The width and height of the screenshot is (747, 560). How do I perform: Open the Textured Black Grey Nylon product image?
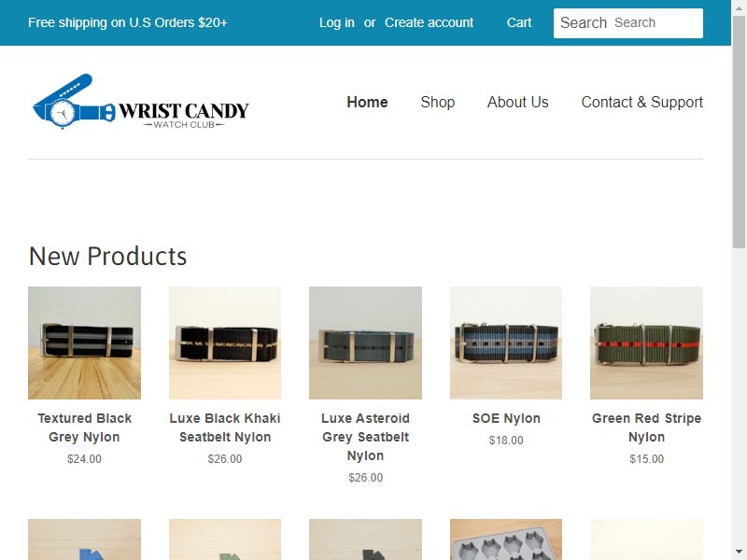84,343
